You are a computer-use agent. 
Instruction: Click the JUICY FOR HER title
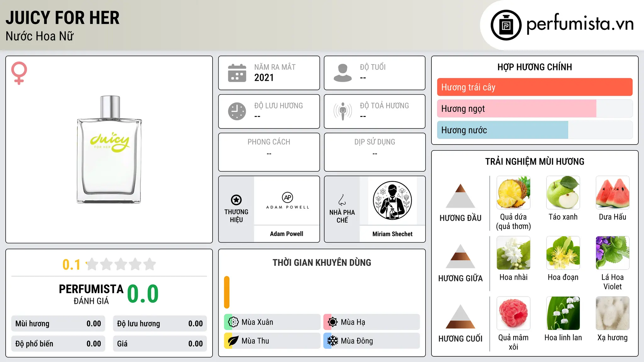point(63,18)
